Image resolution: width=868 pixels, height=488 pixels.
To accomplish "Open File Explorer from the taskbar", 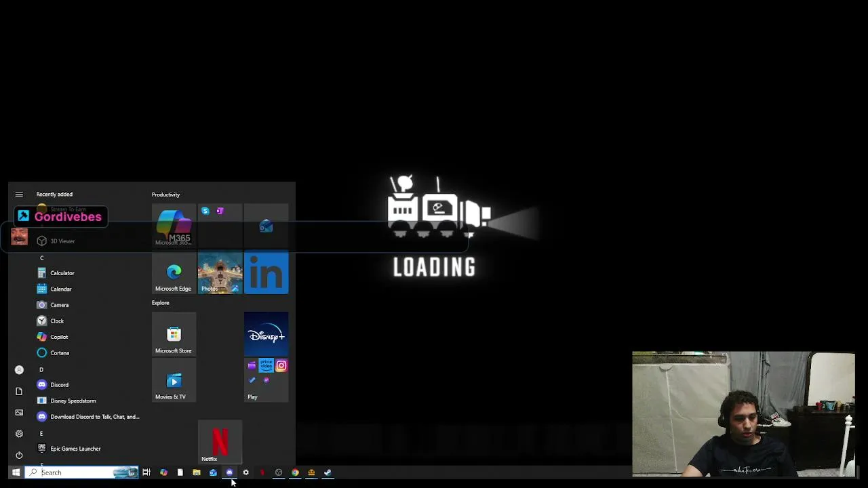I will click(x=197, y=472).
